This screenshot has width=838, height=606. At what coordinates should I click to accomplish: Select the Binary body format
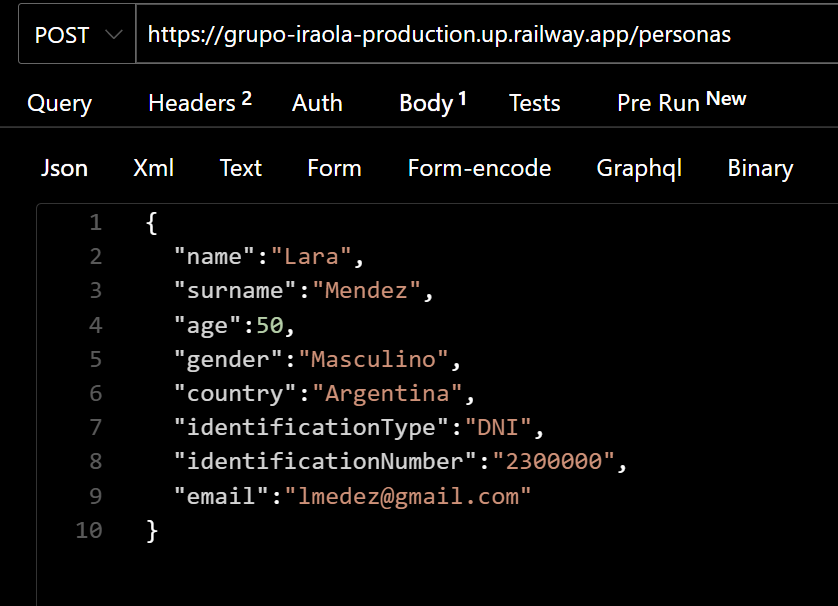[759, 168]
